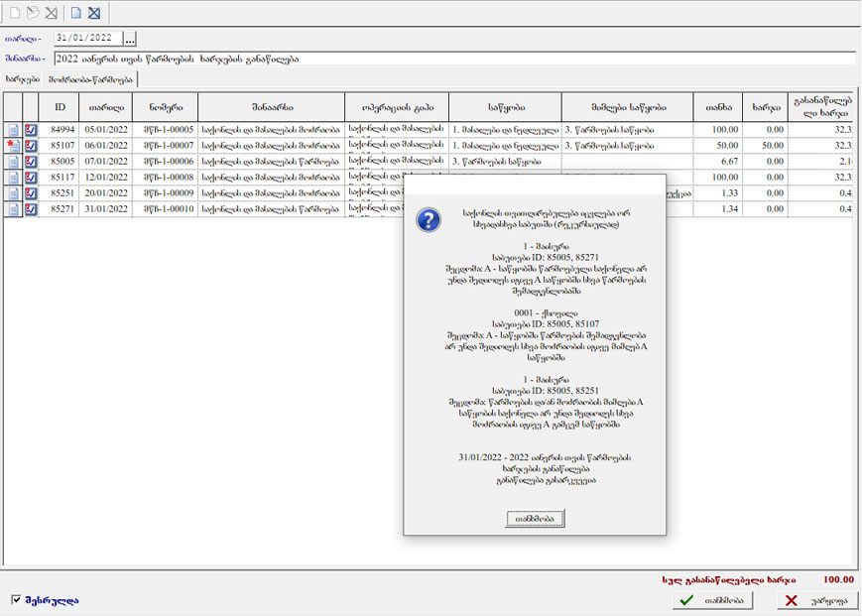
Task: Click the თანხმობა button inside the dialog
Action: click(x=535, y=519)
